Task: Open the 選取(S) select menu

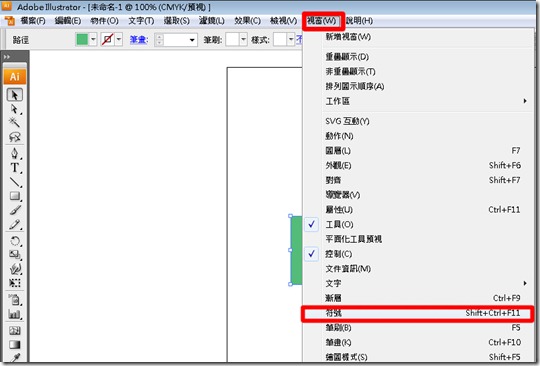Action: [x=176, y=21]
